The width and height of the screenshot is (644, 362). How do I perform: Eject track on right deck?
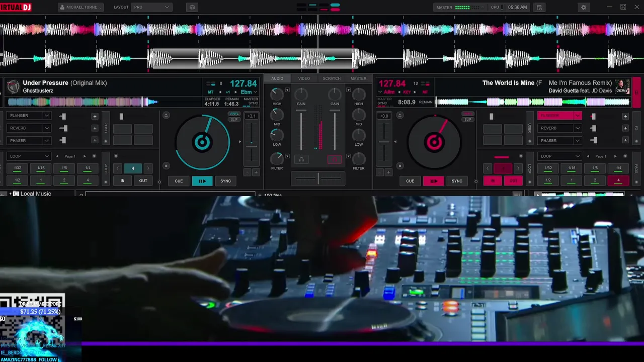[x=400, y=116]
